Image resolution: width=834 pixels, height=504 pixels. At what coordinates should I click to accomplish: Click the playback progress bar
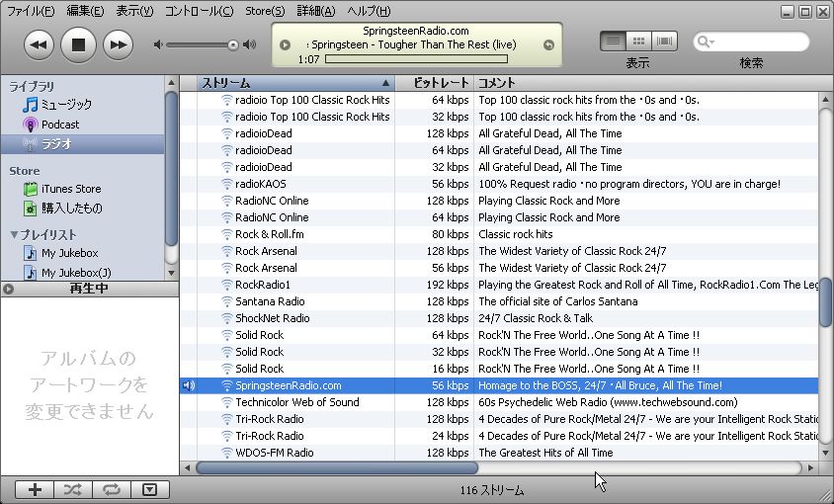(416, 59)
